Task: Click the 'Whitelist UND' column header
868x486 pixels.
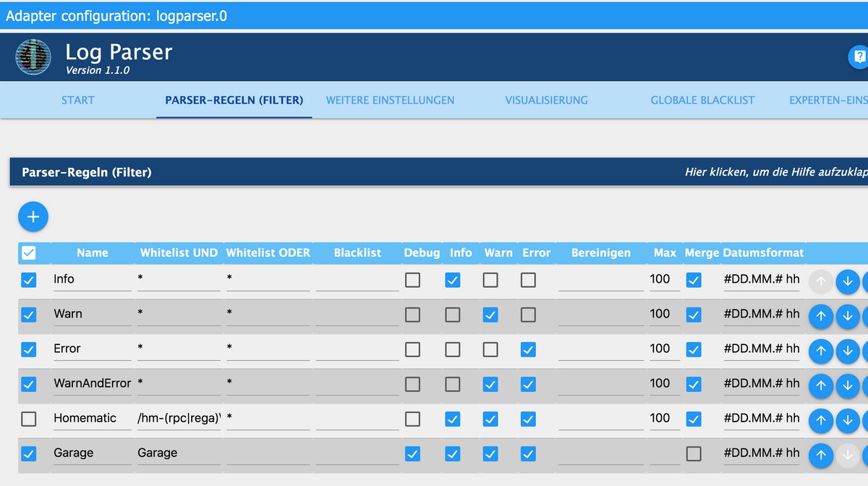Action: click(x=179, y=253)
